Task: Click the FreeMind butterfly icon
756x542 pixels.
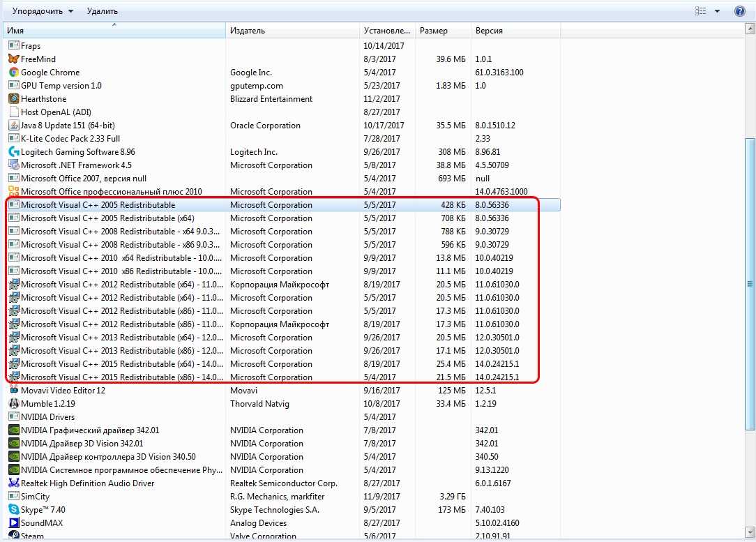Action: pos(14,59)
